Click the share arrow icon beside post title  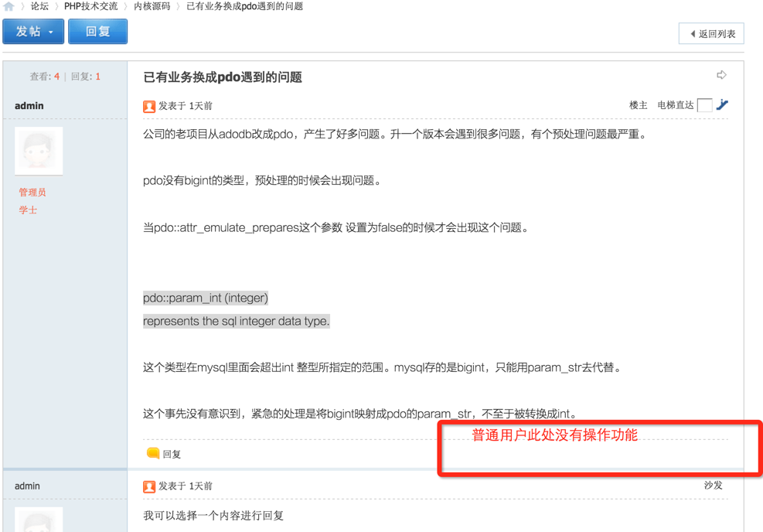click(721, 75)
